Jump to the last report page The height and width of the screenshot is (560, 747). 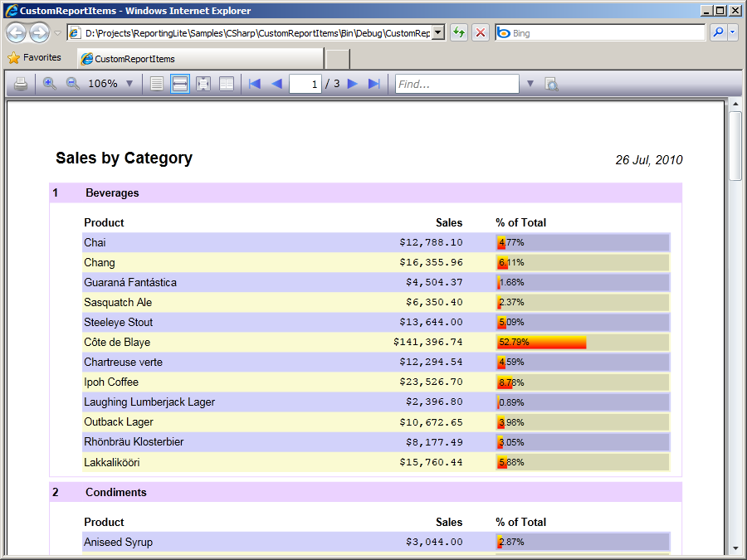tap(373, 84)
